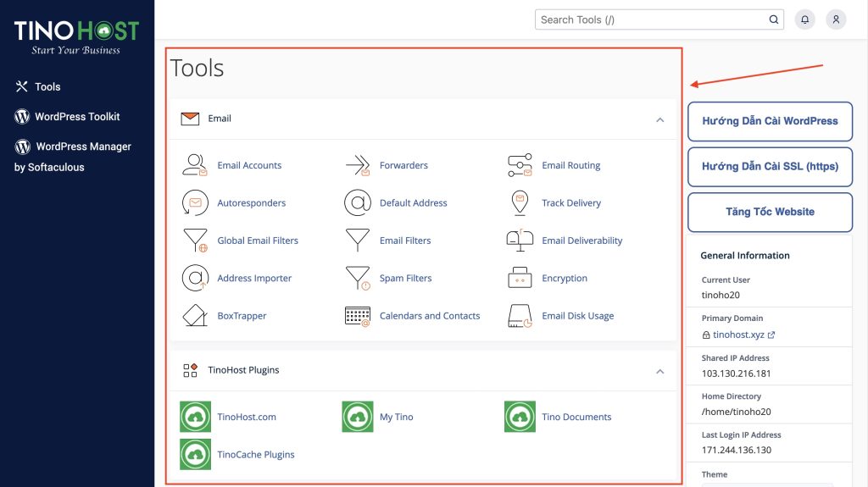Open the Email Accounts link
Image resolution: width=868 pixels, height=487 pixels.
pyautogui.click(x=249, y=165)
